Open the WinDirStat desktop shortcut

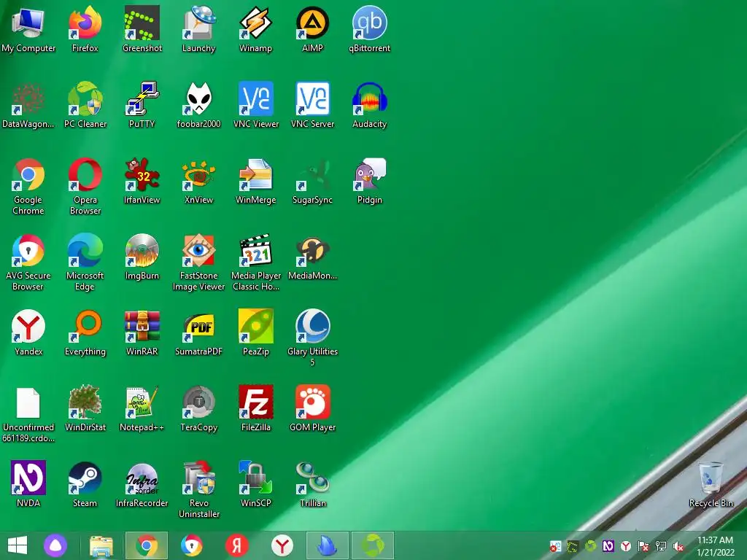85,408
